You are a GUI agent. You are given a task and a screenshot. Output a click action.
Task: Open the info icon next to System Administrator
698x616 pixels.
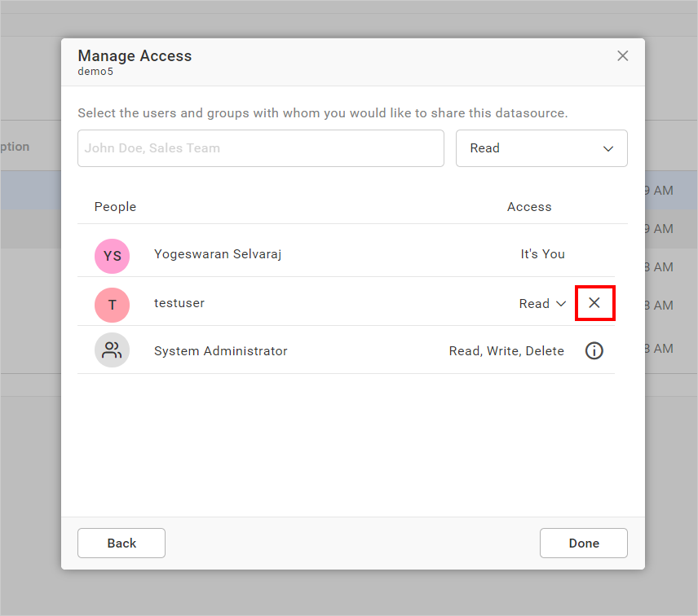[594, 350]
